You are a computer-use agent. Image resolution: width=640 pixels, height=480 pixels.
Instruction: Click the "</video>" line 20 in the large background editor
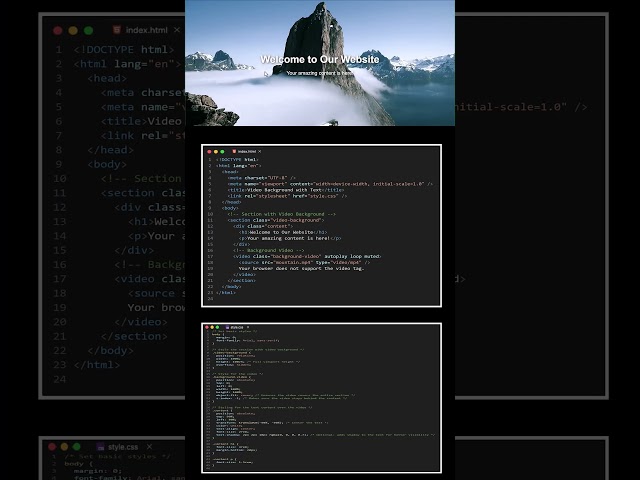141,322
